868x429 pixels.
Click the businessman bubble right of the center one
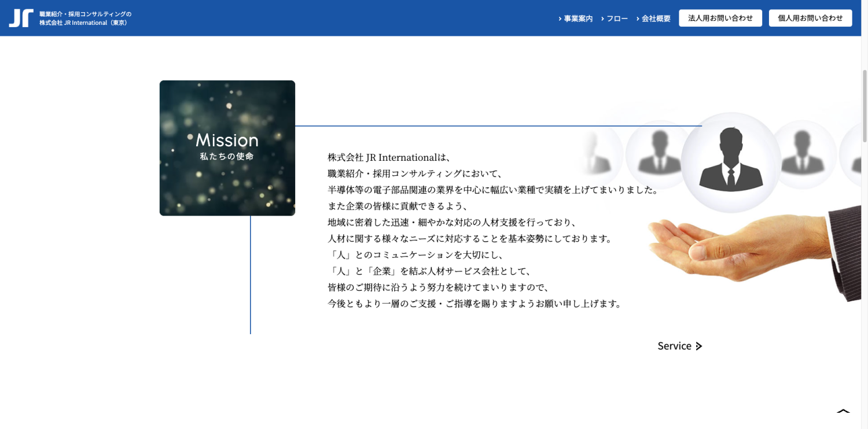[x=802, y=154]
